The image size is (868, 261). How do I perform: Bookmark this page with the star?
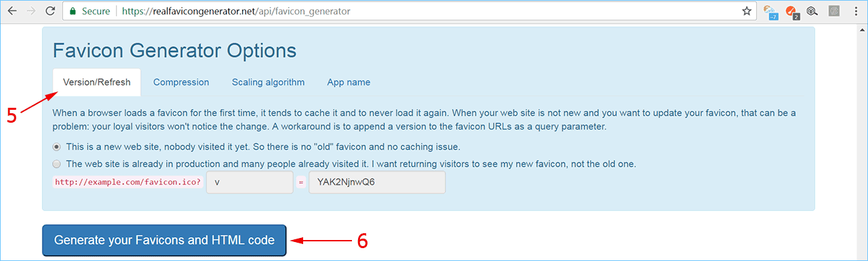pyautogui.click(x=747, y=12)
